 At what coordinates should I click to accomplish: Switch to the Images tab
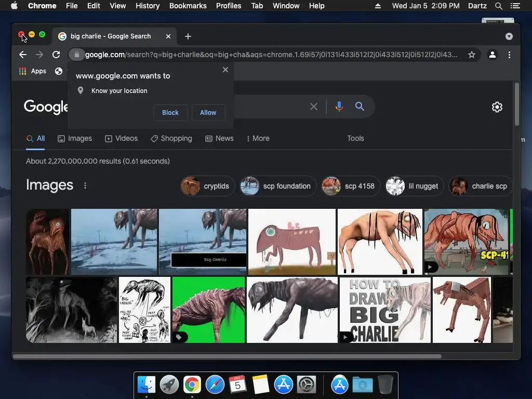75,138
